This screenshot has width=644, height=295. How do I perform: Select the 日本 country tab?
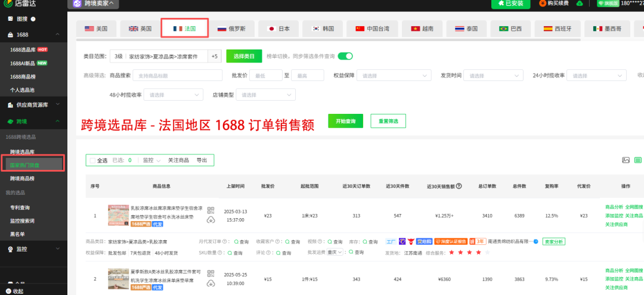278,29
